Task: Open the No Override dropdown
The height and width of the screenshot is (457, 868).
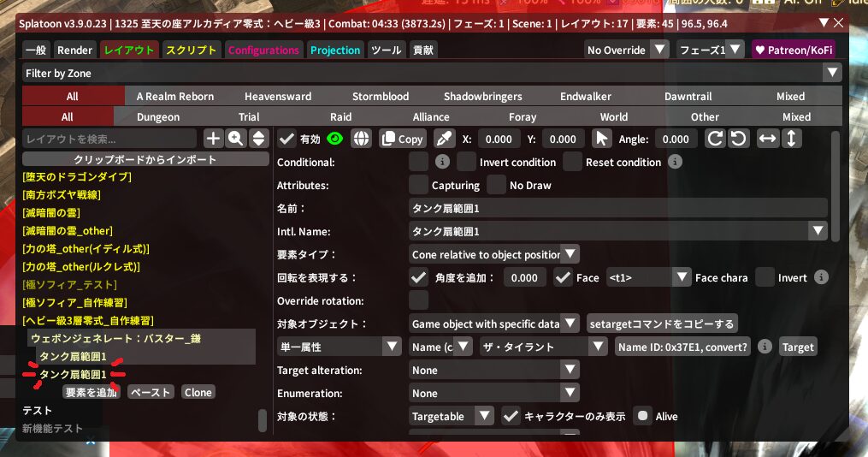Action: click(626, 50)
